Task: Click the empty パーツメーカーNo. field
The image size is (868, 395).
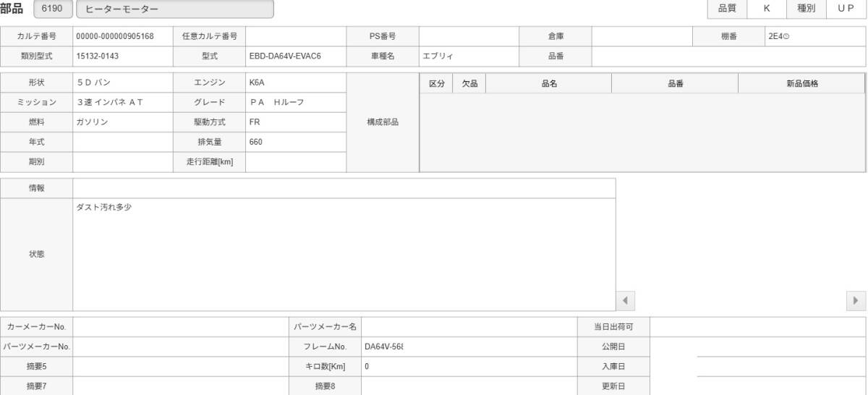Action: point(180,347)
